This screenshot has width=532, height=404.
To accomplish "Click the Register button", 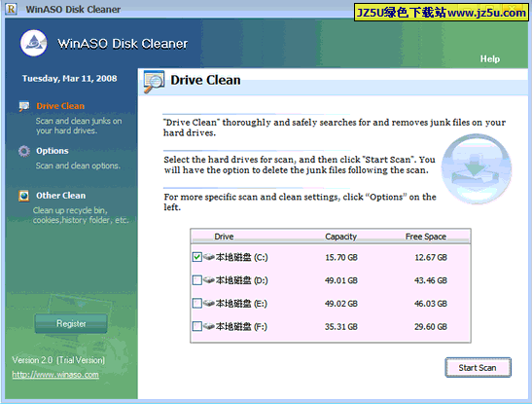I will 71,323.
